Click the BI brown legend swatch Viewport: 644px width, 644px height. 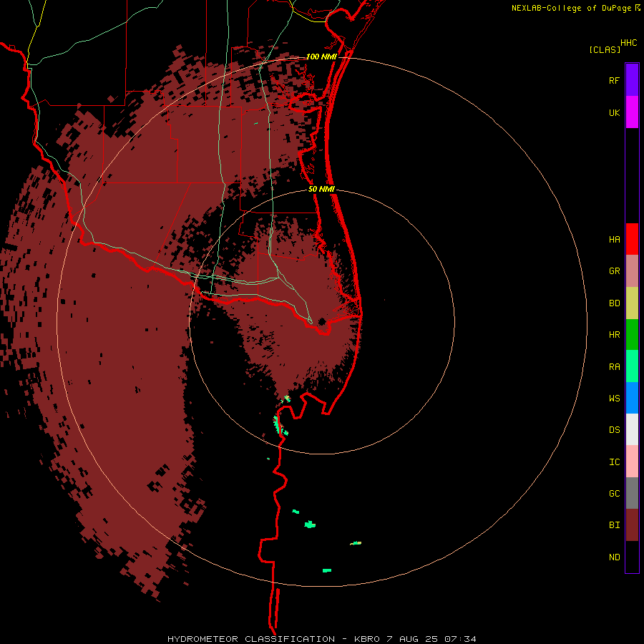coord(632,525)
